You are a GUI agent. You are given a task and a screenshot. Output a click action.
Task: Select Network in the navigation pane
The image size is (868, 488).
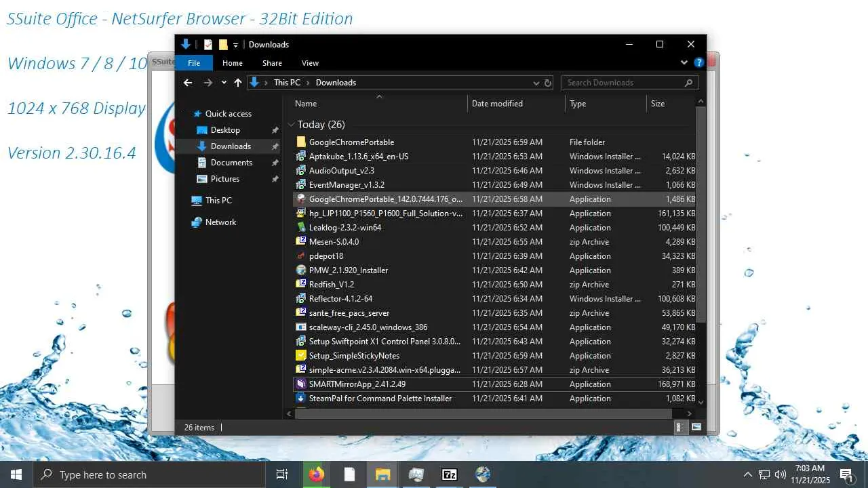pyautogui.click(x=220, y=222)
